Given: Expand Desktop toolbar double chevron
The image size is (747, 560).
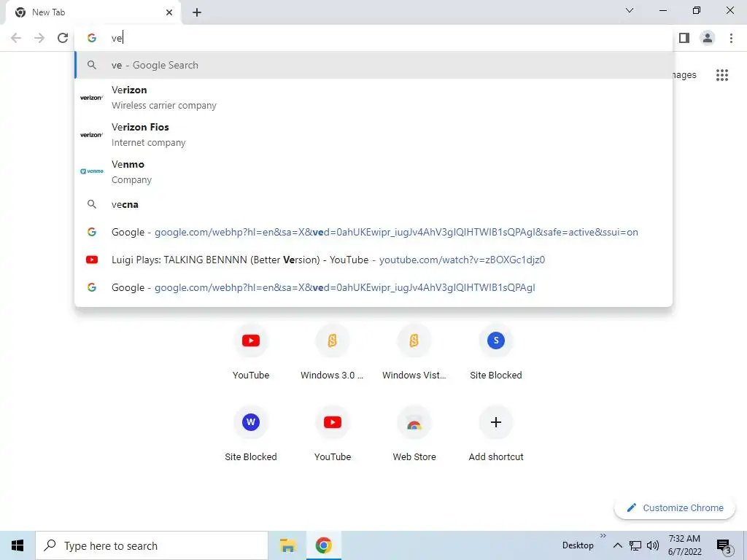Looking at the screenshot, I should (603, 536).
